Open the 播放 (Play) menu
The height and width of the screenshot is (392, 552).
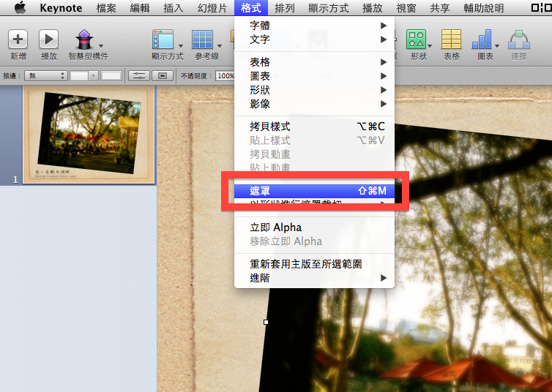point(373,8)
